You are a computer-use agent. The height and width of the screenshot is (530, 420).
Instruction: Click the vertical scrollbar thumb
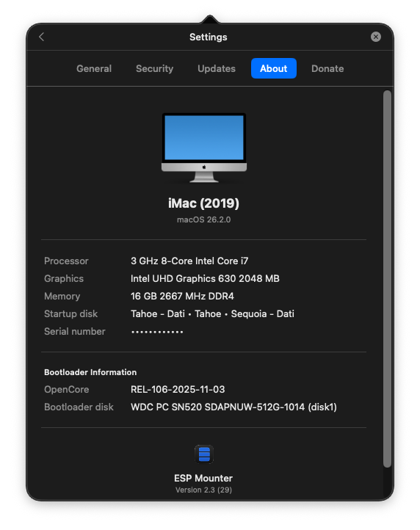387,279
